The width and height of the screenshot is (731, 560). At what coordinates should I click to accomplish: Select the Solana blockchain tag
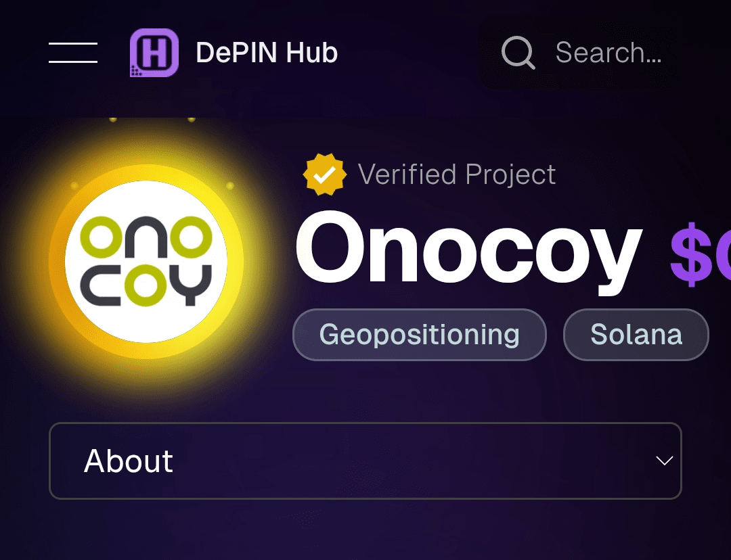pyautogui.click(x=636, y=335)
